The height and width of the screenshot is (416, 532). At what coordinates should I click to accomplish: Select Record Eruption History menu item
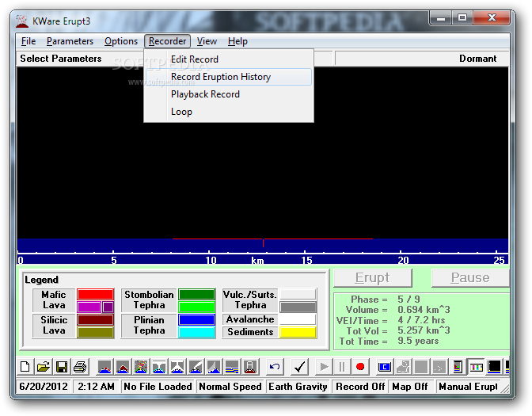point(228,77)
